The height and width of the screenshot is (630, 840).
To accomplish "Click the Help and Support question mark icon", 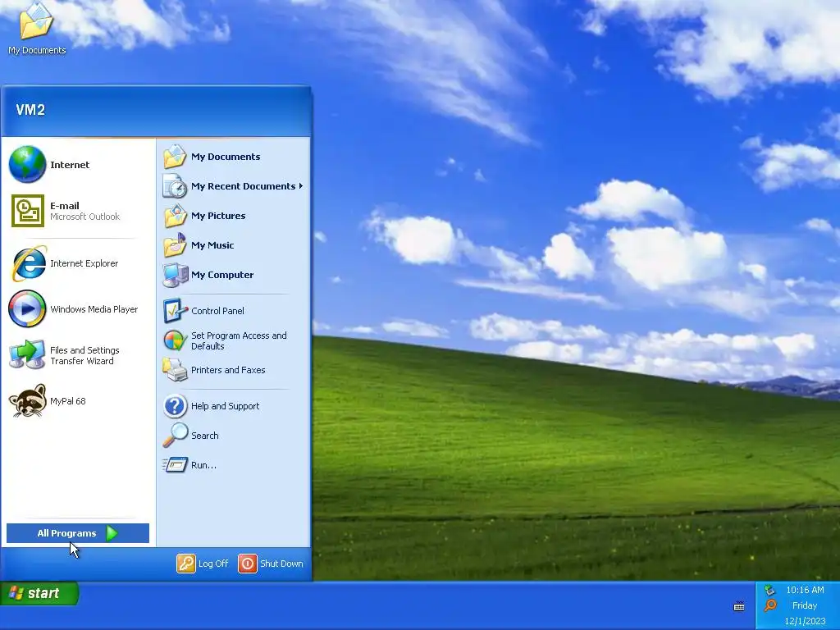I will pos(176,406).
